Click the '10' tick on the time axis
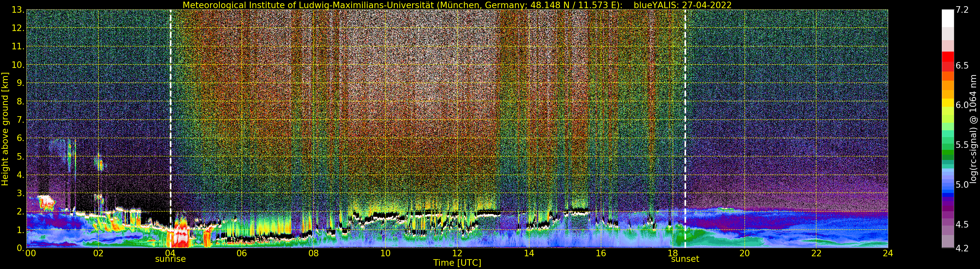 [x=385, y=253]
